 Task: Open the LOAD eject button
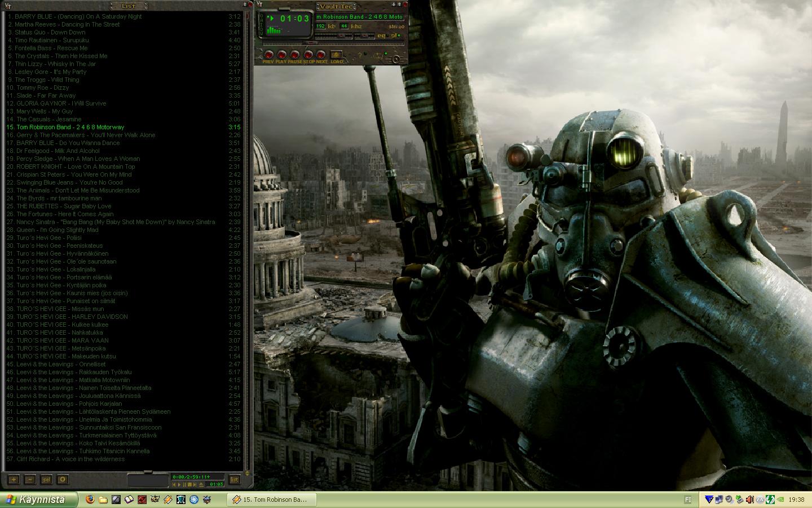pyautogui.click(x=336, y=55)
